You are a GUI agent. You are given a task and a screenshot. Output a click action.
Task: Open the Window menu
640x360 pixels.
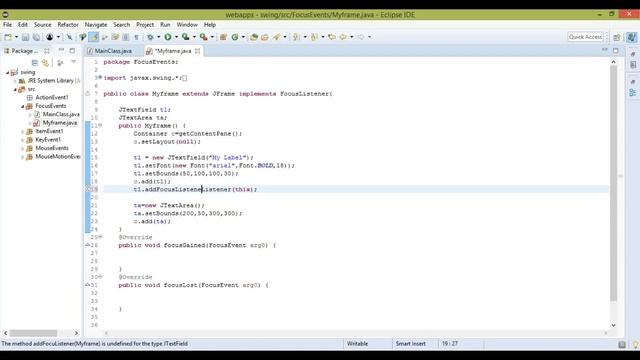click(x=187, y=25)
